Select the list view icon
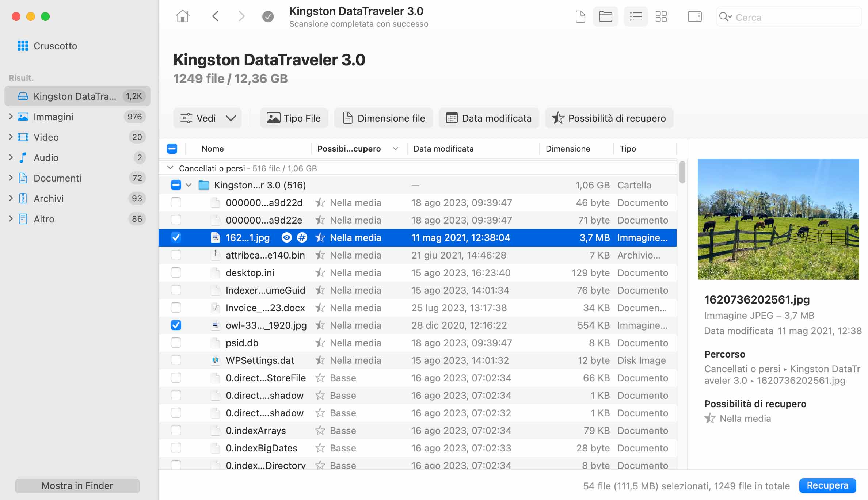This screenshot has height=500, width=868. point(636,16)
